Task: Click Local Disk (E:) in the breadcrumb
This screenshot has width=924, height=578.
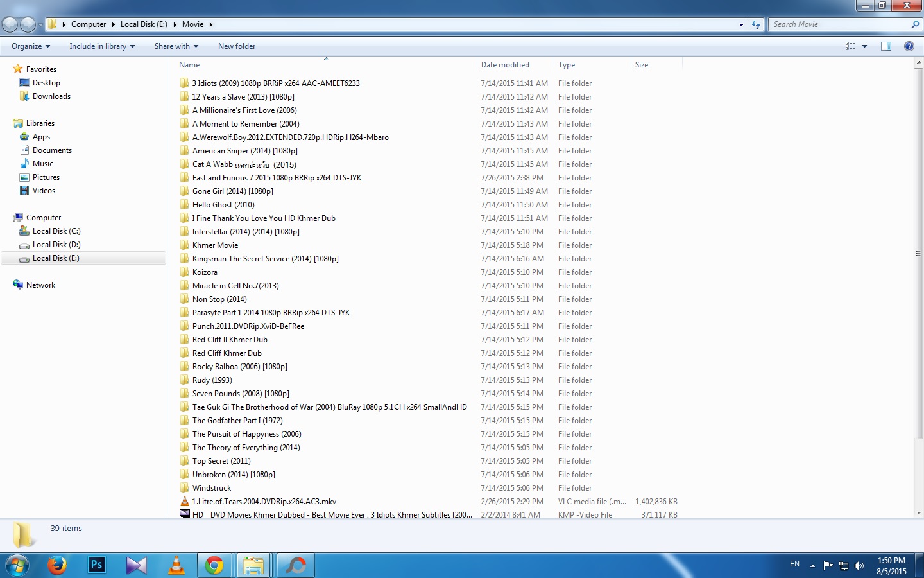Action: coord(144,24)
